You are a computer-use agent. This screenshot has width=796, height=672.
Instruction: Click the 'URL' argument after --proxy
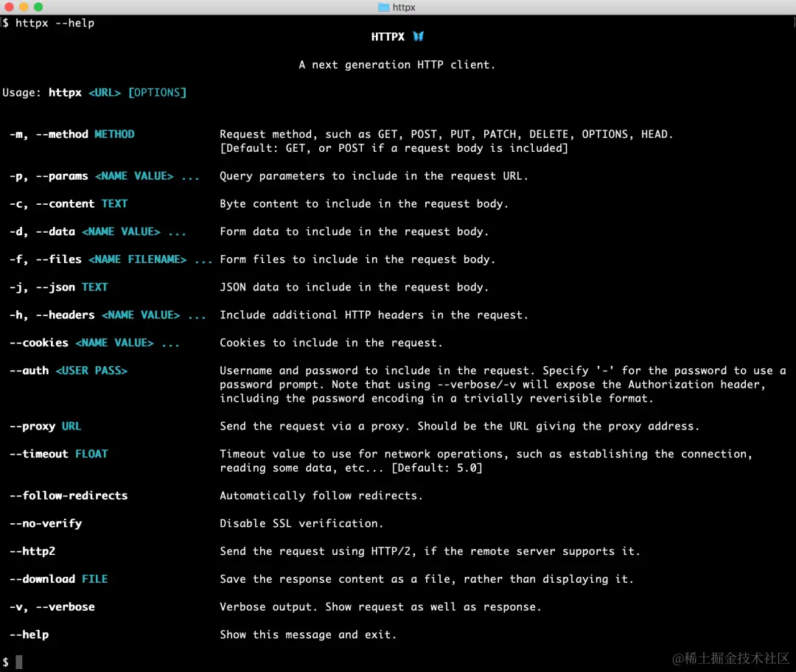tap(71, 427)
